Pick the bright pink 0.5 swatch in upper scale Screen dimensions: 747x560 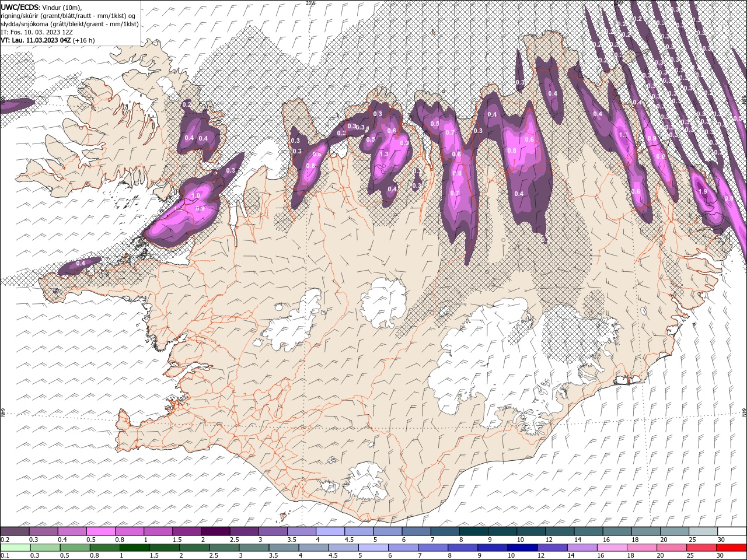[100, 531]
